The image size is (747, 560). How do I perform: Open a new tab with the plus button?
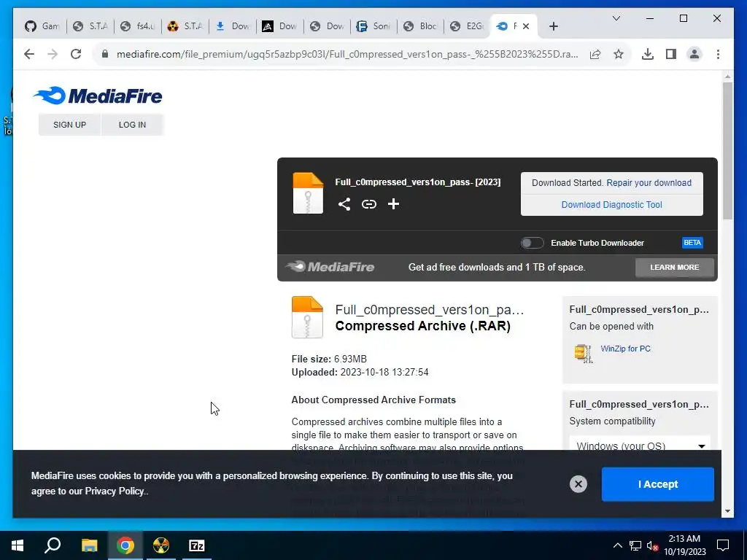[553, 26]
